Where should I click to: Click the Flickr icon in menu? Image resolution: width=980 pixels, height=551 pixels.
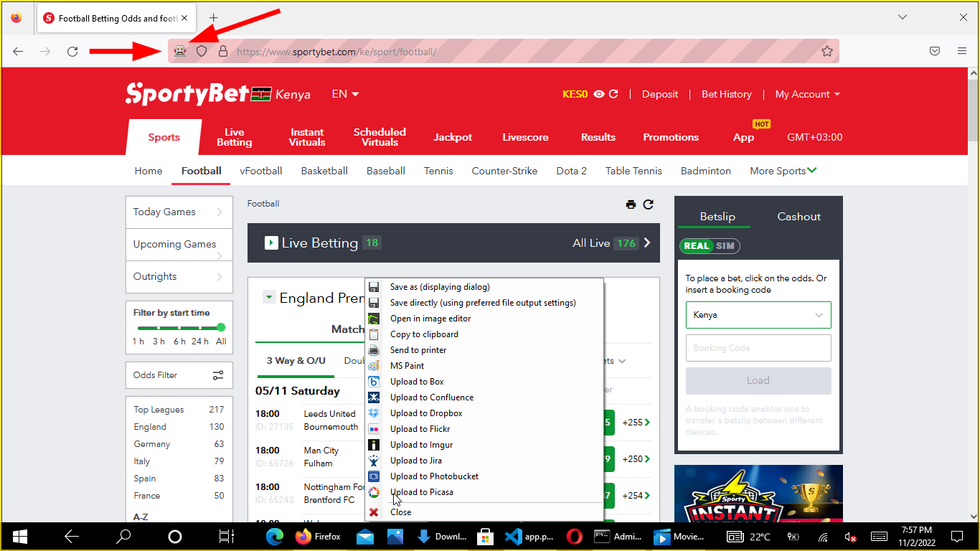coord(374,429)
